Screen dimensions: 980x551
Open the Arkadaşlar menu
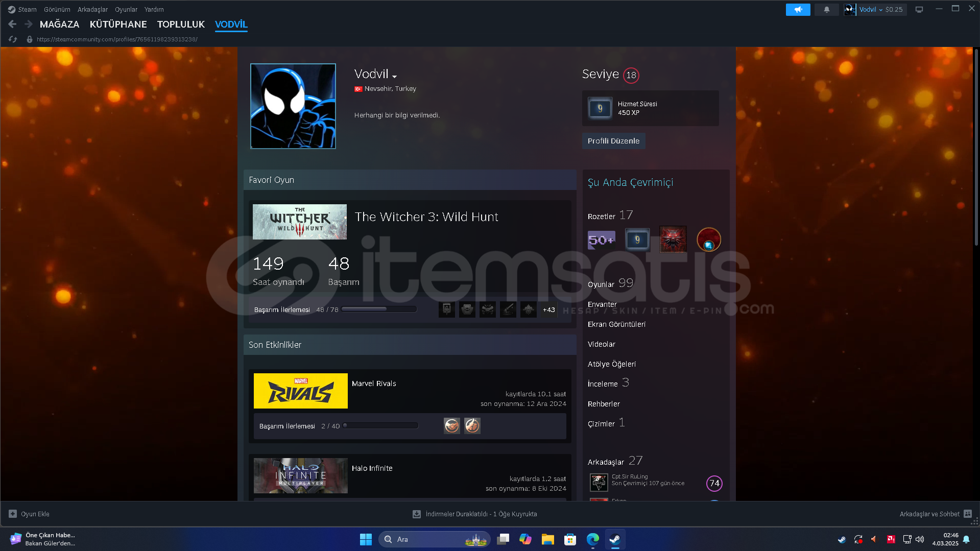click(x=92, y=9)
